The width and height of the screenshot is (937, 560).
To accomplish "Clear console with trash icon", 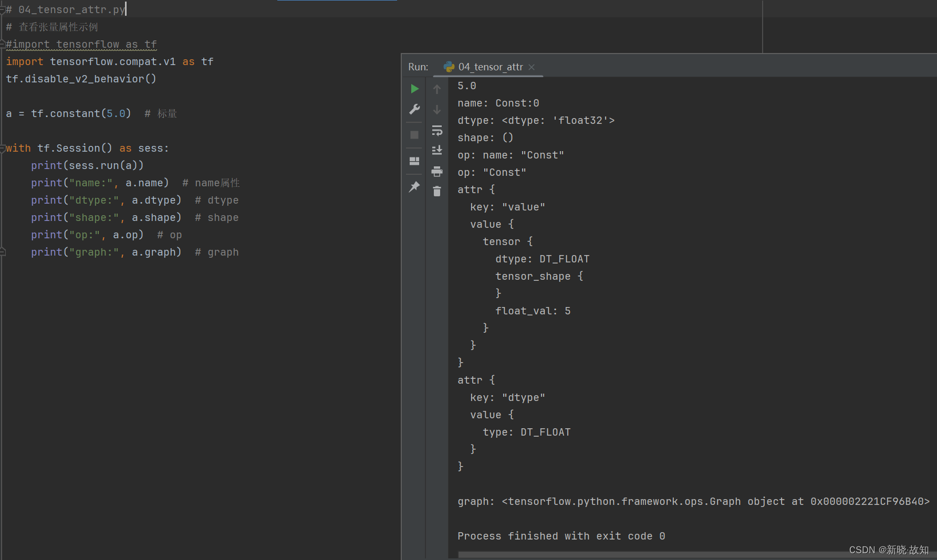I will 436,191.
